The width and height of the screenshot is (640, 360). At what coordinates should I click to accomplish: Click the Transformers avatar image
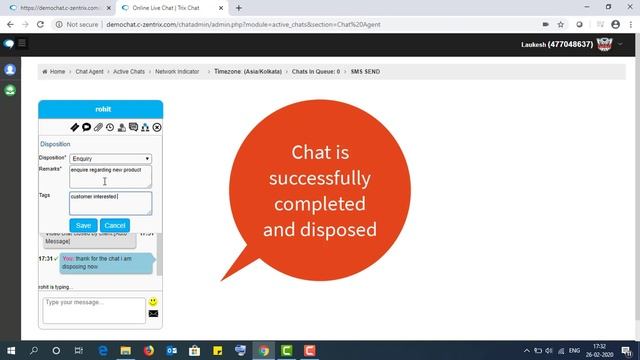604,44
